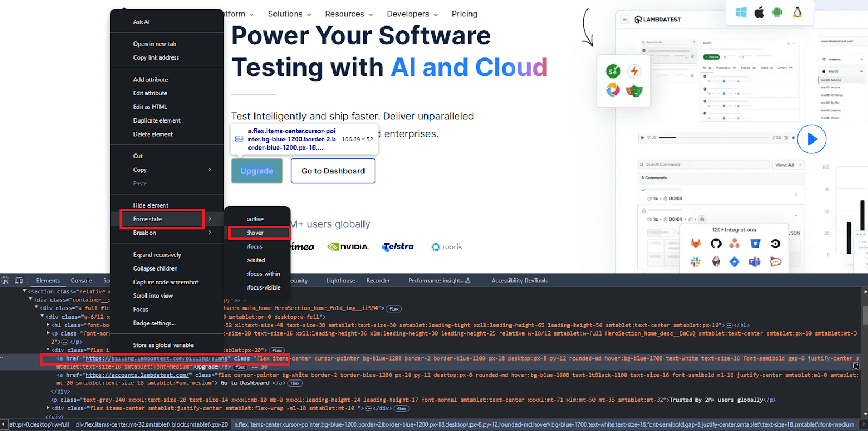
Task: Click the GitHub integration icon
Action: (716, 243)
